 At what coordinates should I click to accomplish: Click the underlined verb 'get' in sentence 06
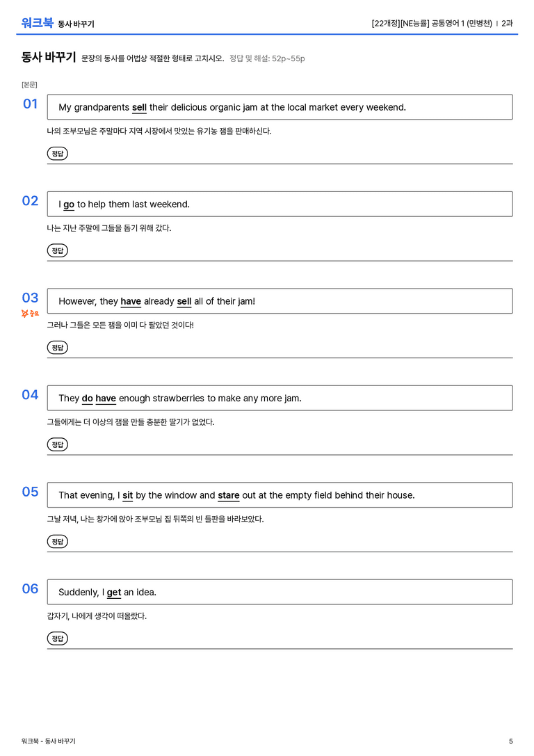click(114, 592)
